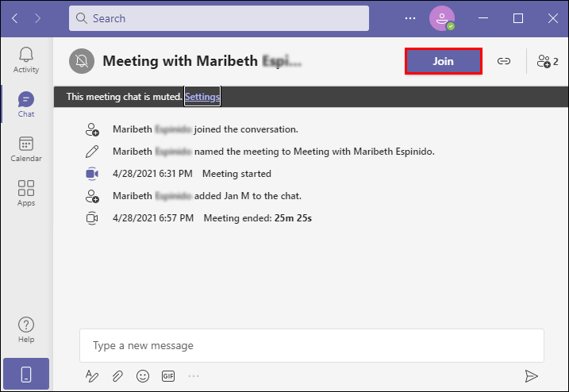Send the message
569x392 pixels.
pos(531,376)
